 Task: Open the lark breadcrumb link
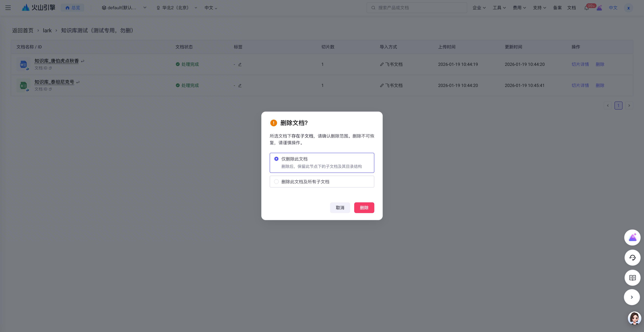[x=47, y=30]
